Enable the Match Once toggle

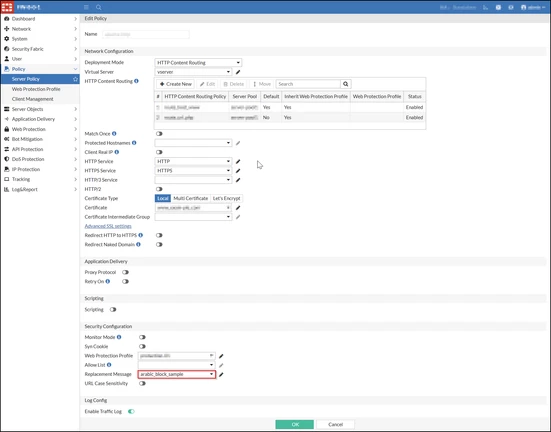(159, 134)
